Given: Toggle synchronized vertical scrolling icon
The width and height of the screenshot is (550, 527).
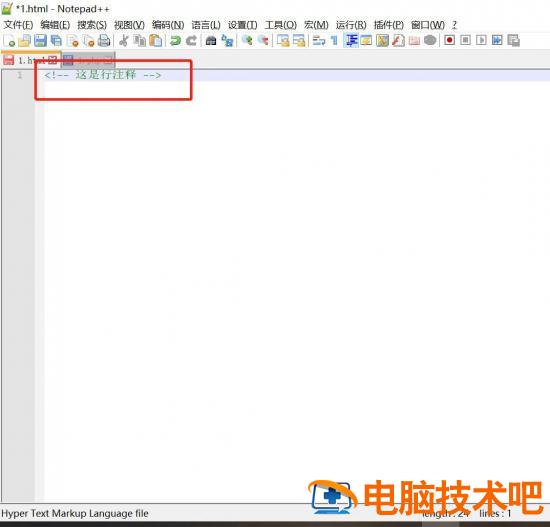Looking at the screenshot, I should coord(283,41).
